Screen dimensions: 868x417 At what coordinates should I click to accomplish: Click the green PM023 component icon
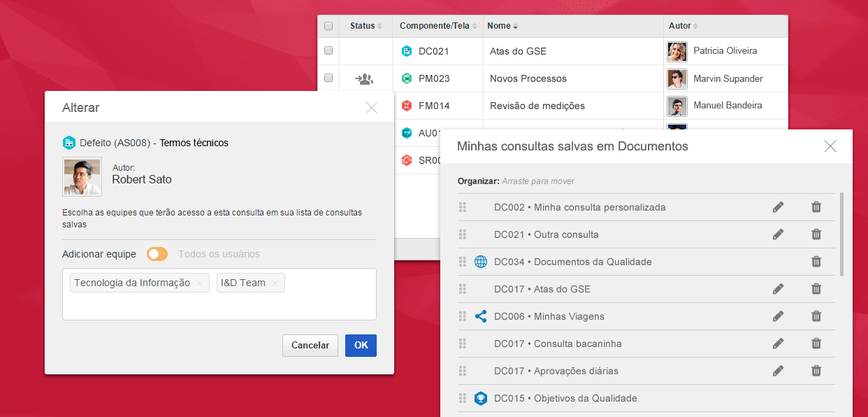(x=407, y=78)
